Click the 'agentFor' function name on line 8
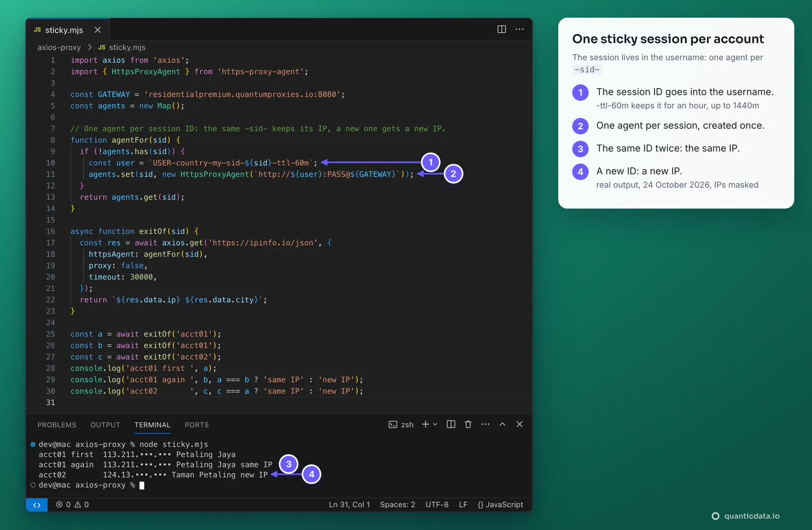Viewport: 812px width, 530px height. tap(130, 140)
